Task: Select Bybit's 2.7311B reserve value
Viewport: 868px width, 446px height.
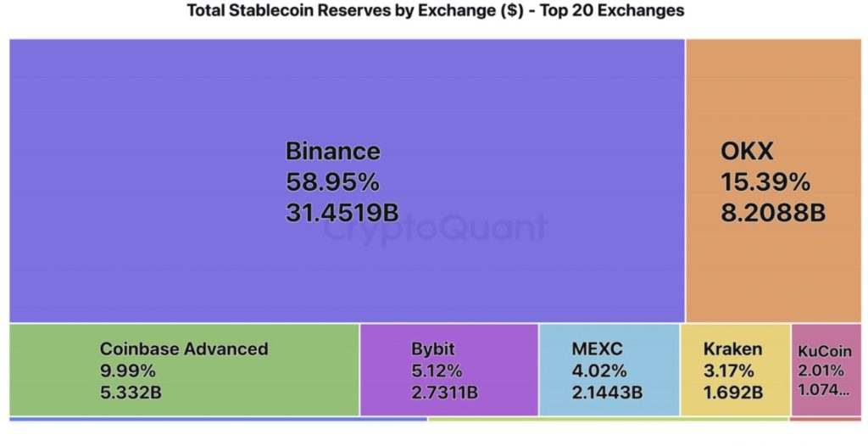Action: (444, 393)
